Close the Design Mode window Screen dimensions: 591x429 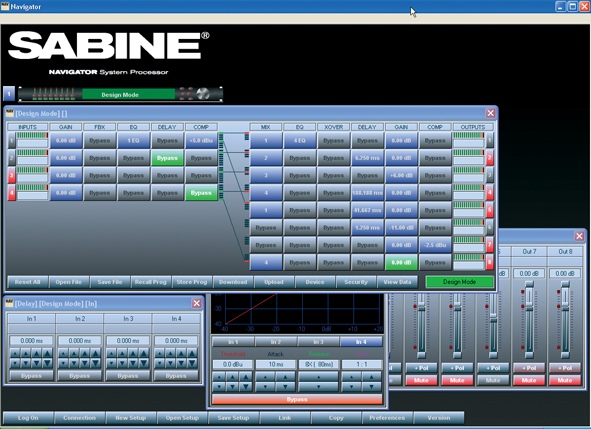490,113
